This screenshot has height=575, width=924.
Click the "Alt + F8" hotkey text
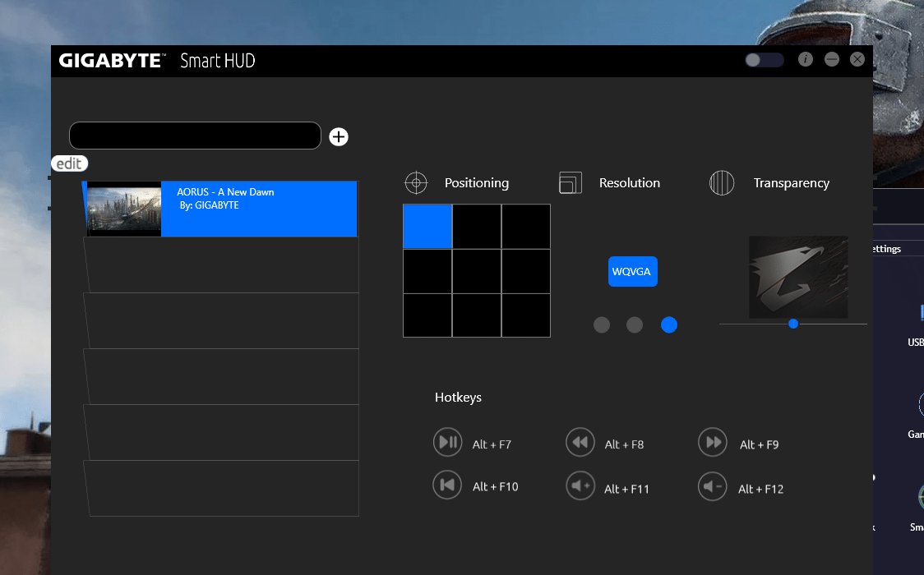624,444
